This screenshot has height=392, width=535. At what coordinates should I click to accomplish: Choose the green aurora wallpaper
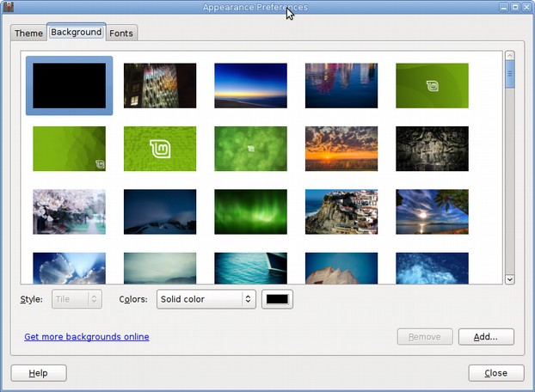(251, 211)
